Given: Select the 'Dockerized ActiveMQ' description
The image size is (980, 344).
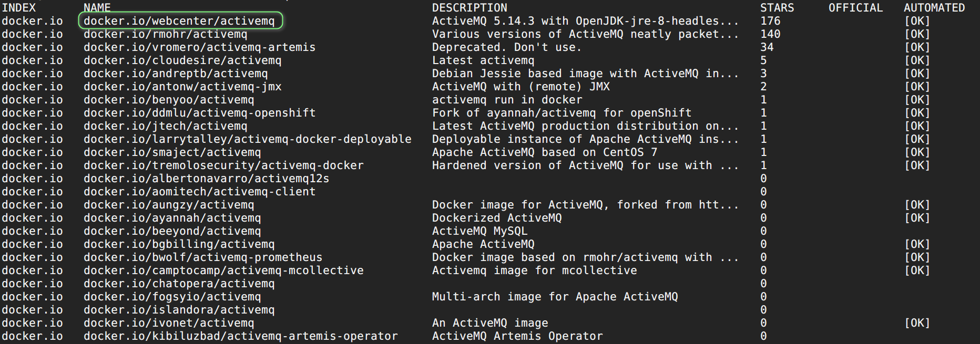Looking at the screenshot, I should click(x=497, y=218).
